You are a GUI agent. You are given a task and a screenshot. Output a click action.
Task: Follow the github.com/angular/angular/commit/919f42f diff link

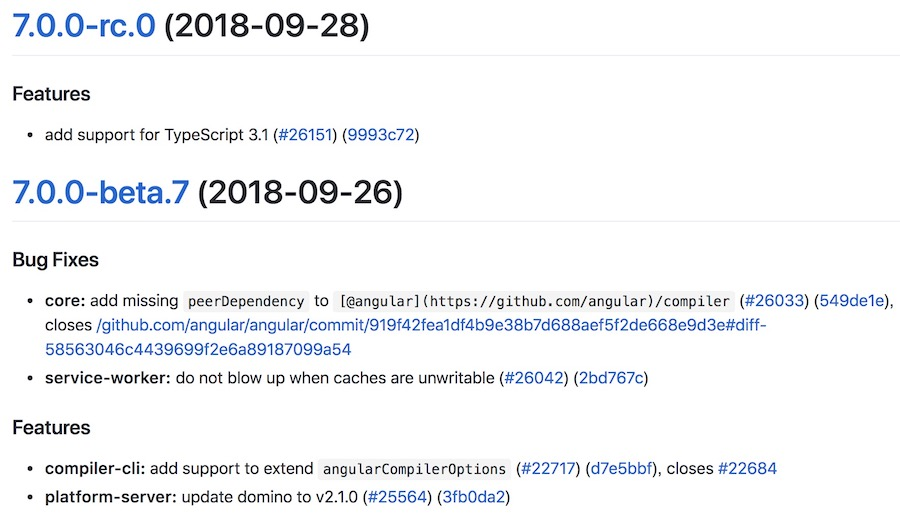405,337
